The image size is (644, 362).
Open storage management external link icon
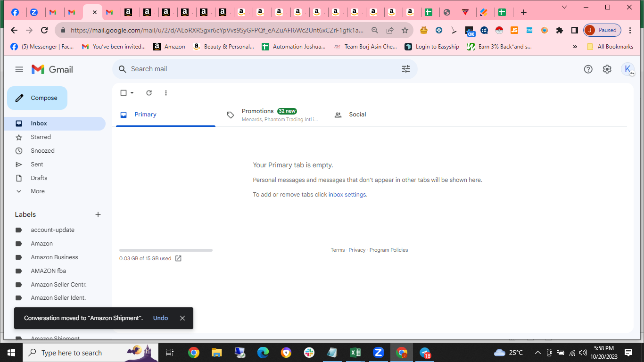click(178, 258)
